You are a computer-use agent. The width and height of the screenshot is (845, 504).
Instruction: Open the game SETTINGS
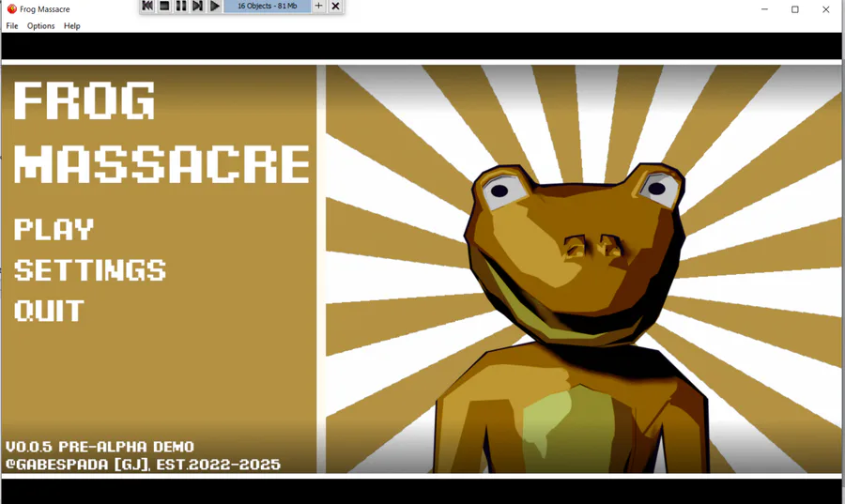(x=90, y=270)
